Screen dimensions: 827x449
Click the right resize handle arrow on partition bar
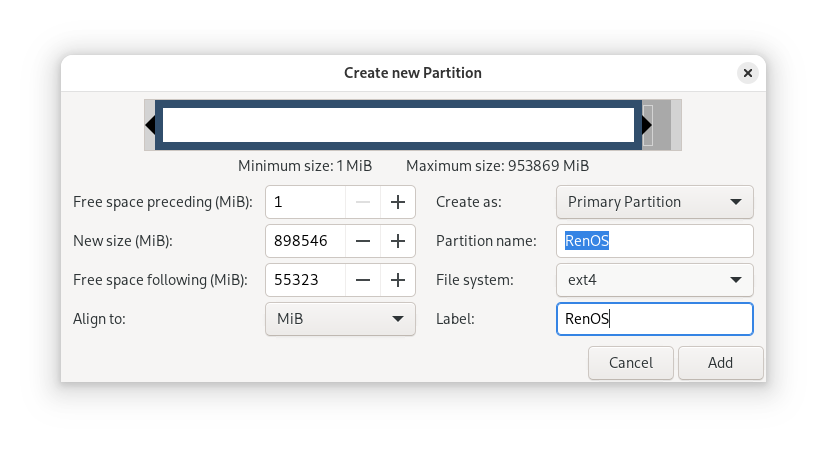[647, 125]
